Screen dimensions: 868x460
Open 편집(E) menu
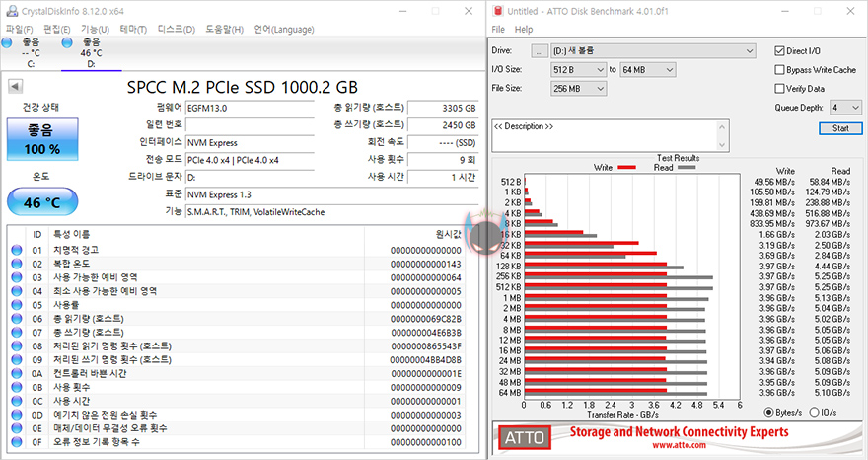[57, 30]
